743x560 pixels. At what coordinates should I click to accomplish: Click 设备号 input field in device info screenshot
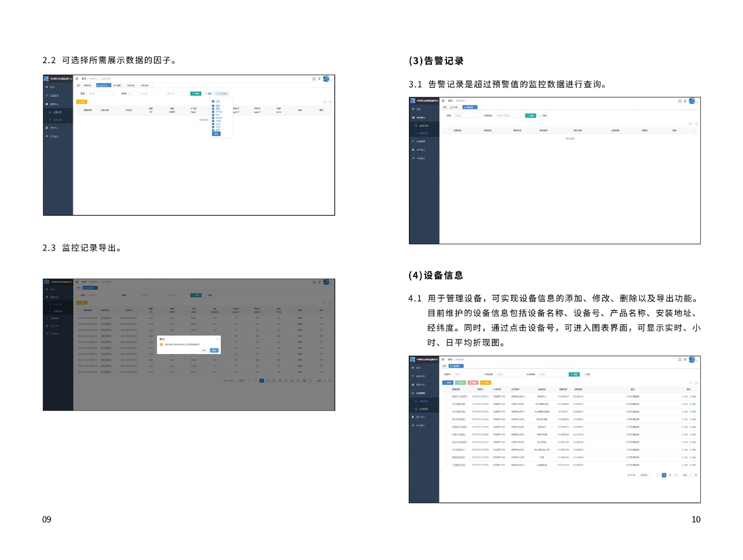pyautogui.click(x=467, y=374)
